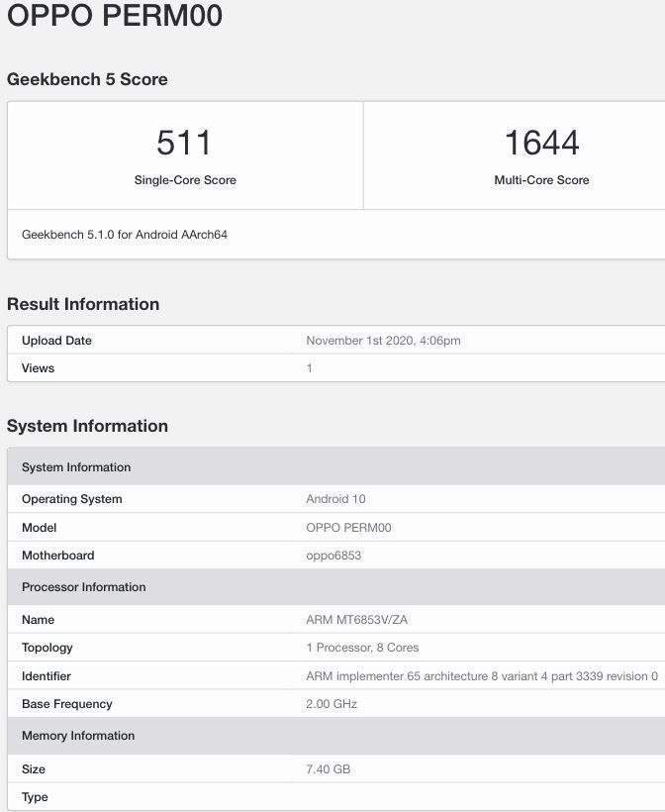Screen dimensions: 665x812
Task: Click the System Information section heading
Action: pos(87,426)
